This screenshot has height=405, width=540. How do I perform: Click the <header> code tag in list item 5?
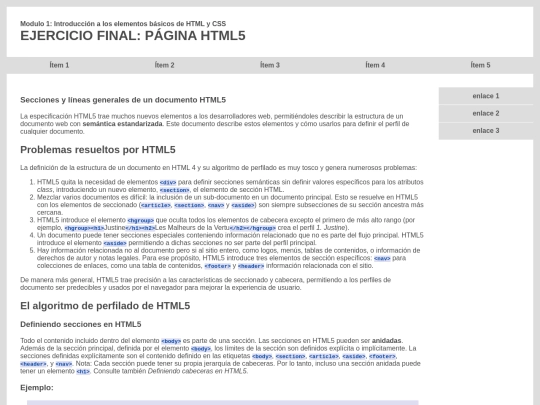coord(251,266)
